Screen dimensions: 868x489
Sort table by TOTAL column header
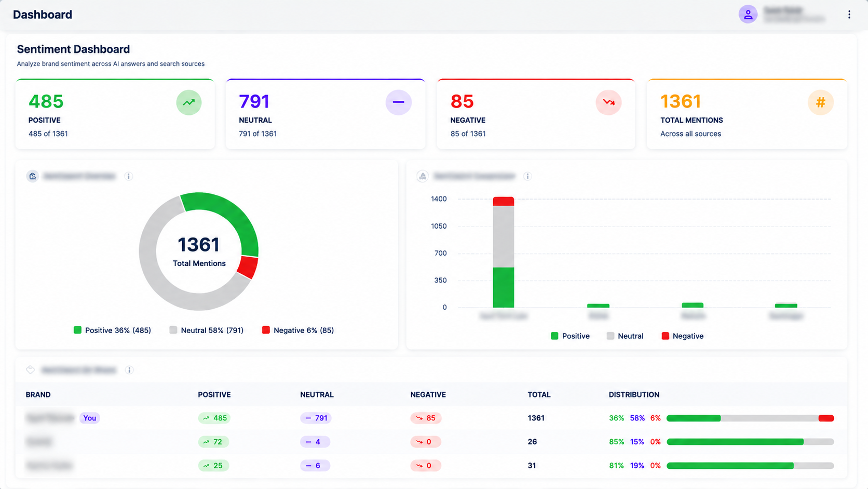[539, 394]
